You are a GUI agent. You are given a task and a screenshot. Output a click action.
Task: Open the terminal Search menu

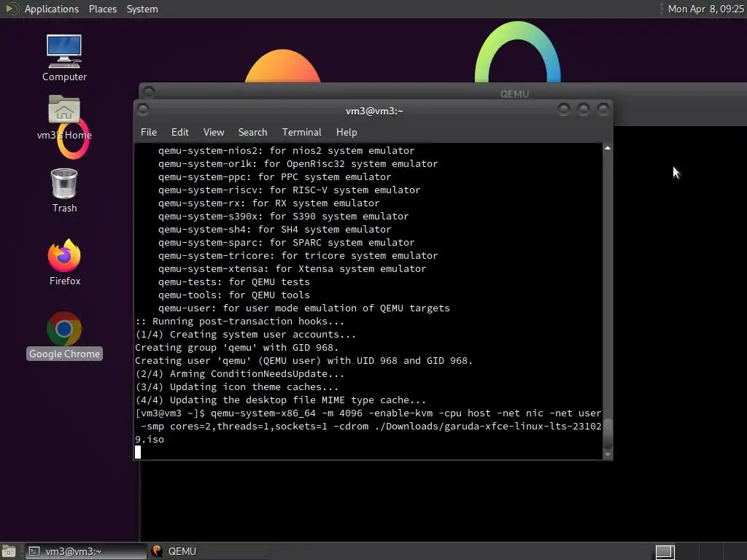tap(252, 133)
